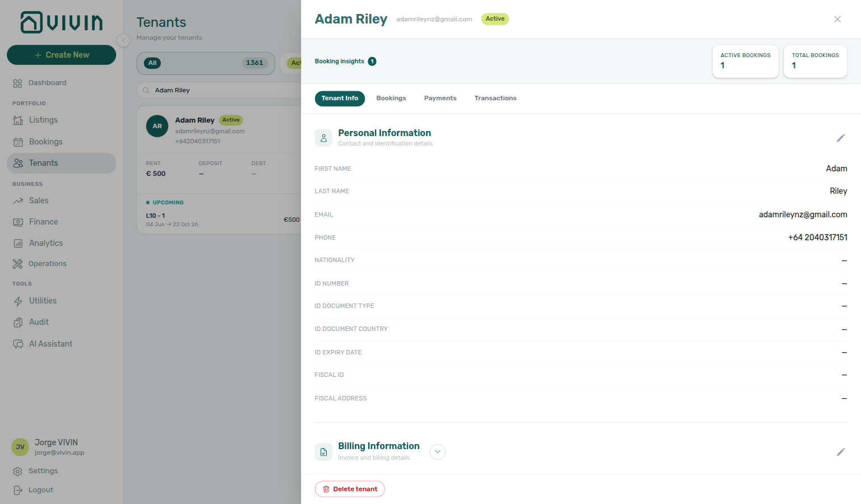Click the ID DOCUMENT TYPE row
Image resolution: width=861 pixels, height=504 pixels.
pyautogui.click(x=581, y=306)
